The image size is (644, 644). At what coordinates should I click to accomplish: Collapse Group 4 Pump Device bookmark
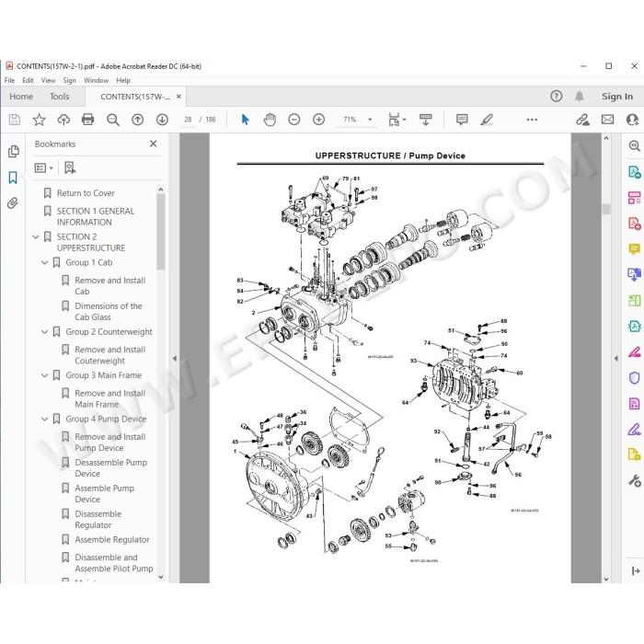click(x=45, y=419)
